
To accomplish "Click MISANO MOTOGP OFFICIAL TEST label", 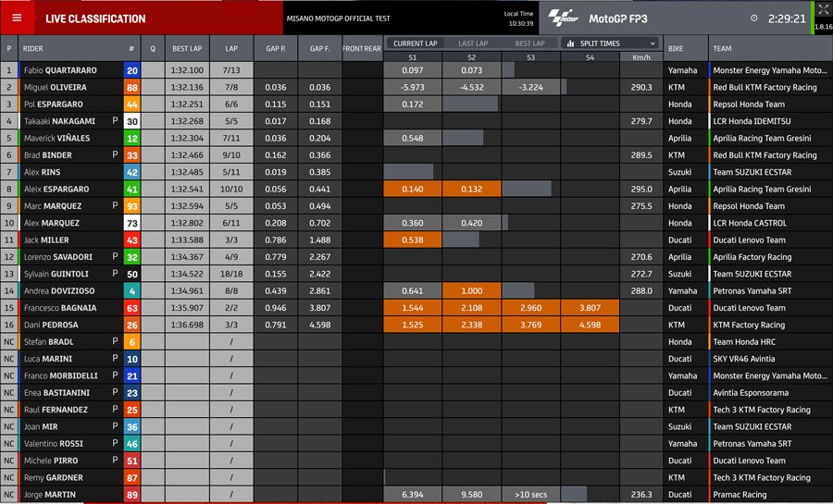I will point(339,18).
